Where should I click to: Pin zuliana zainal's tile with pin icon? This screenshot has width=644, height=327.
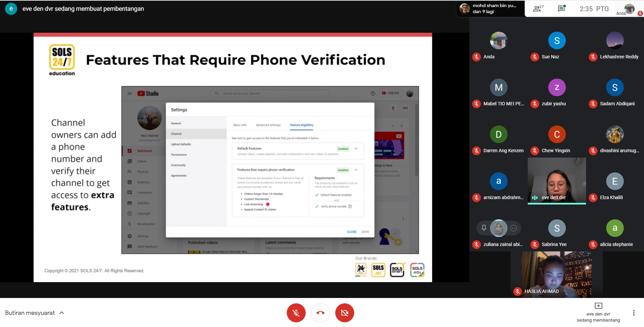coord(484,228)
